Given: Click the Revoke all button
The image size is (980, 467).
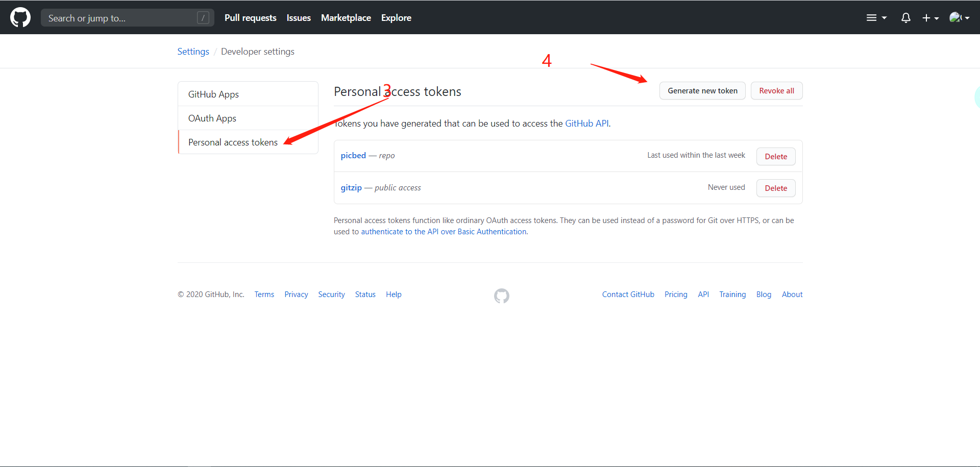Looking at the screenshot, I should [x=776, y=91].
